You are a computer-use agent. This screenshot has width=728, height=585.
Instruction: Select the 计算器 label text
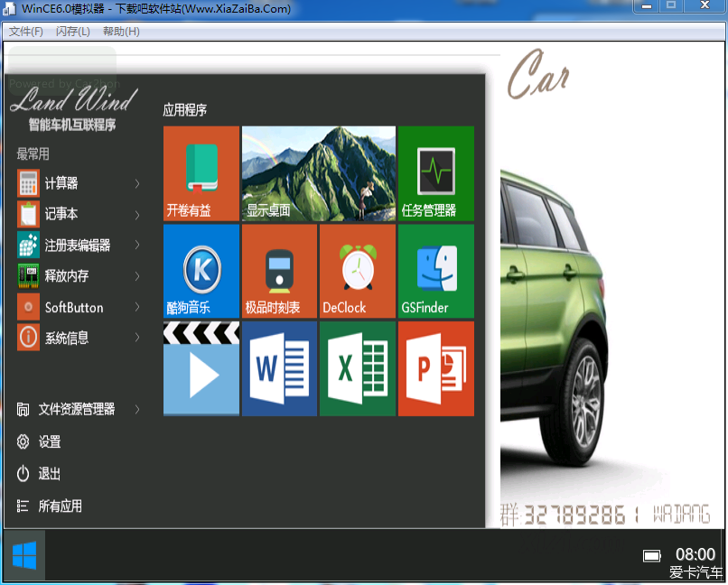pyautogui.click(x=61, y=183)
